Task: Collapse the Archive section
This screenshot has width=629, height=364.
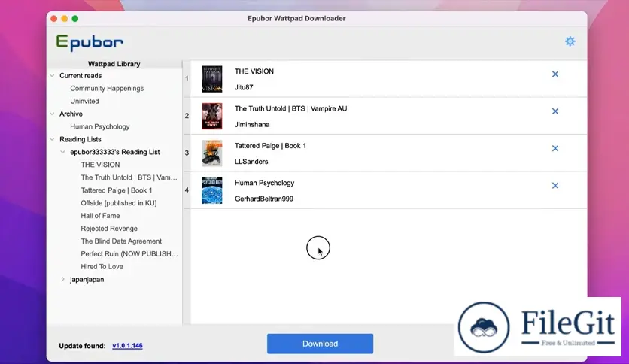Action: point(52,114)
